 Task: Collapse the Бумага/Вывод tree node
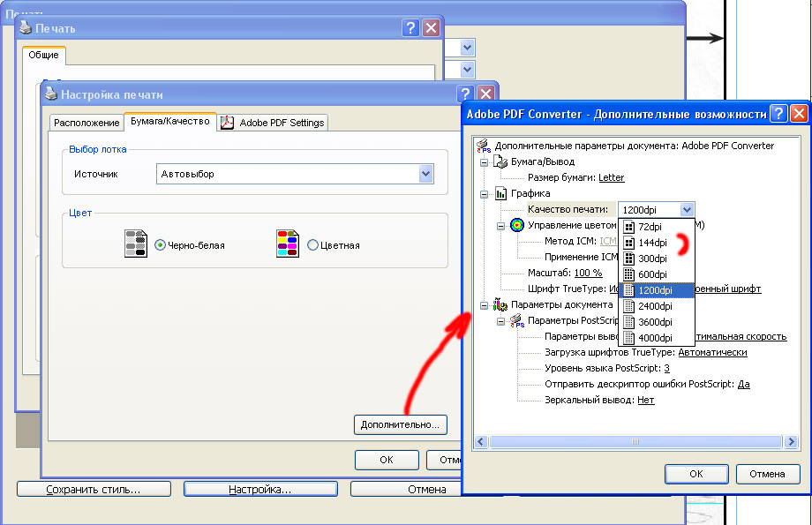pos(484,162)
